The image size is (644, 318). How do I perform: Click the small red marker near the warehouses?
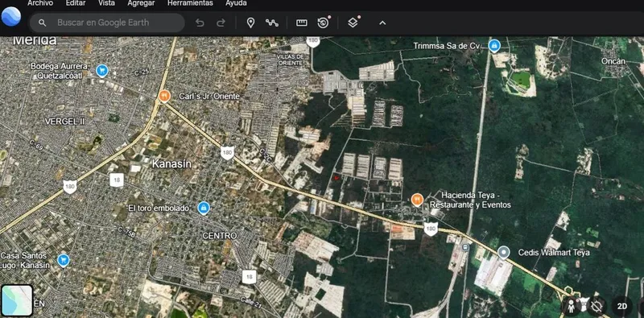[336, 178]
